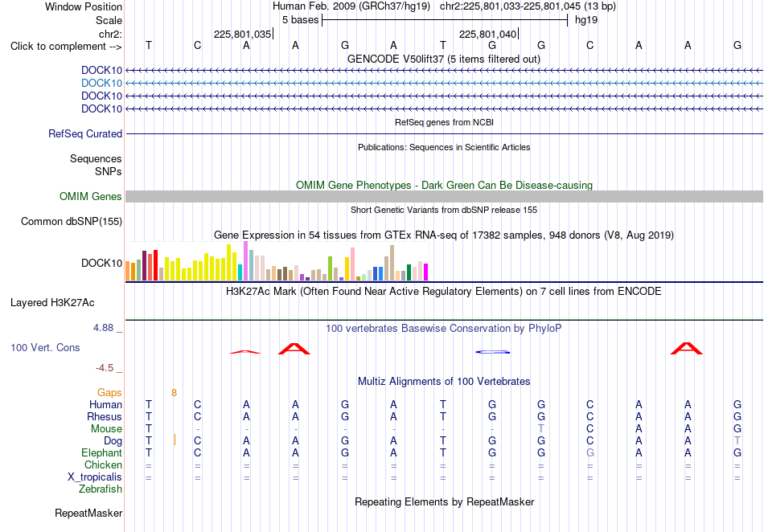Image resolution: width=764 pixels, height=532 pixels.
Task: Select the Human species label
Action: tap(105, 404)
